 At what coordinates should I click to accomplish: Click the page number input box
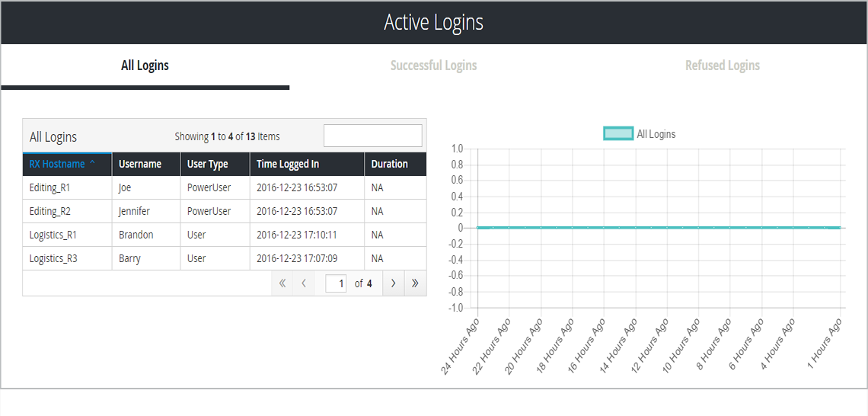[336, 283]
